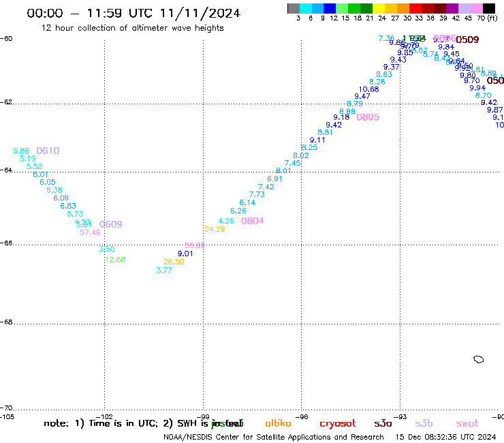Click the wave height value '9.18'
This screenshot has height=443, width=504.
click(341, 117)
